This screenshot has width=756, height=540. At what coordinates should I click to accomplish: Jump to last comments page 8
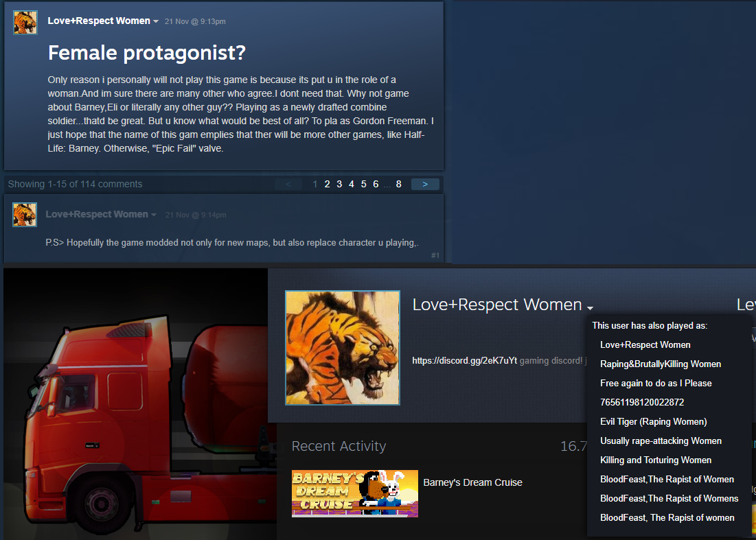tap(399, 184)
